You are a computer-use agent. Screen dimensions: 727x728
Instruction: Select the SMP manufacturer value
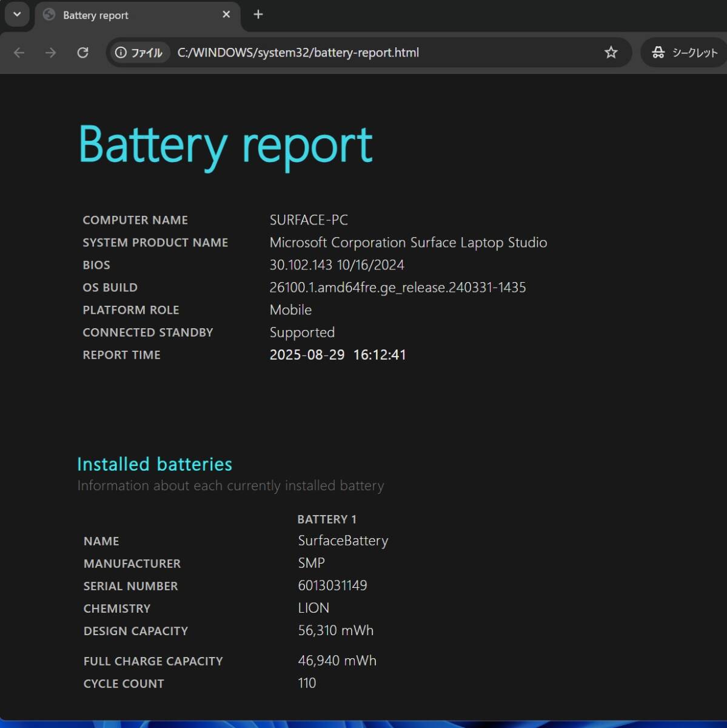coord(312,563)
